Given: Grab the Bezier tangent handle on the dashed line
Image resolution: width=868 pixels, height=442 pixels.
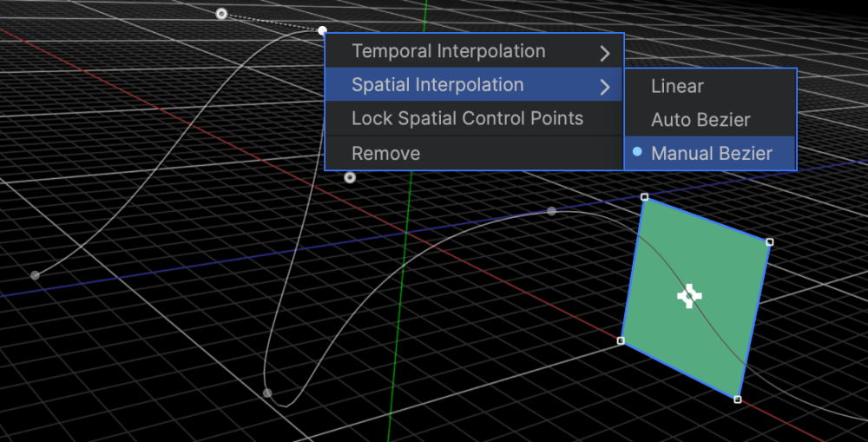Looking at the screenshot, I should 221,14.
